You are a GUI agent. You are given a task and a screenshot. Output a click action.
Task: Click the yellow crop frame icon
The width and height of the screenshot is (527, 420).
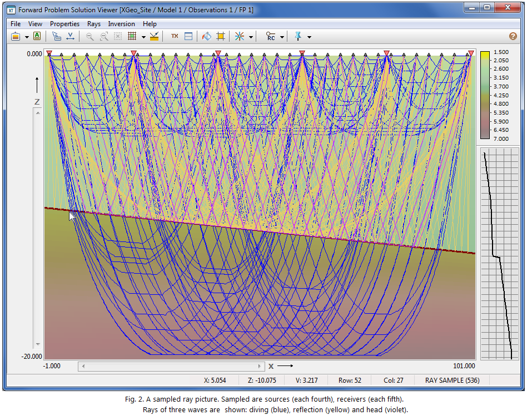pos(221,36)
